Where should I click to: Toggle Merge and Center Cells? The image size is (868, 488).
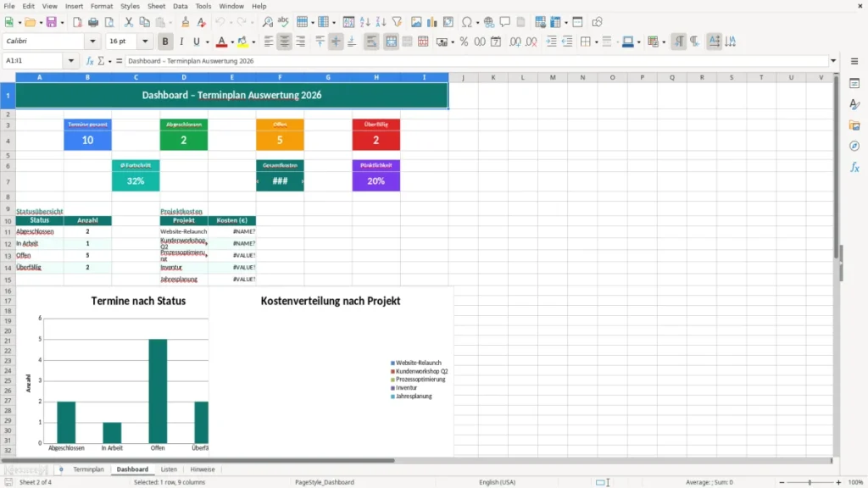[x=391, y=42]
